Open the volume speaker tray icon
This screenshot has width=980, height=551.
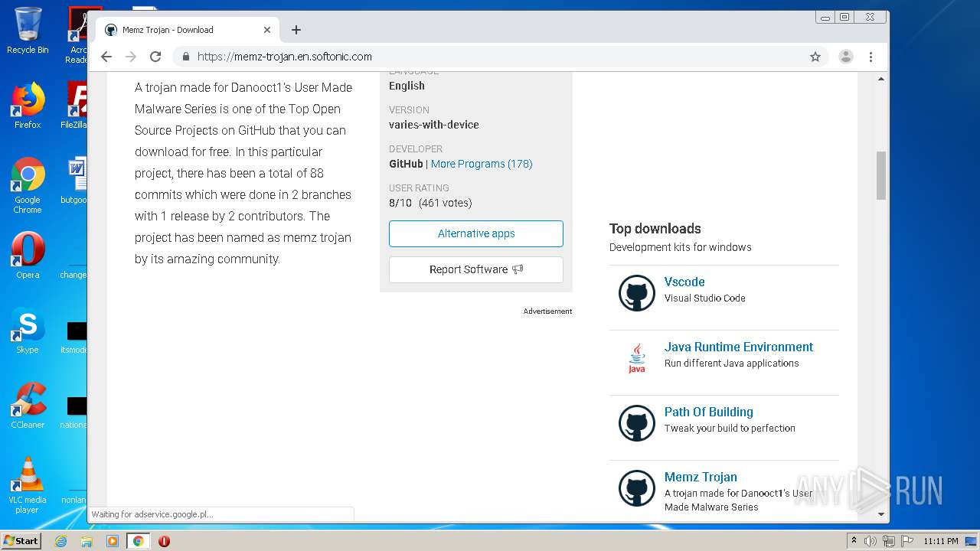[871, 541]
